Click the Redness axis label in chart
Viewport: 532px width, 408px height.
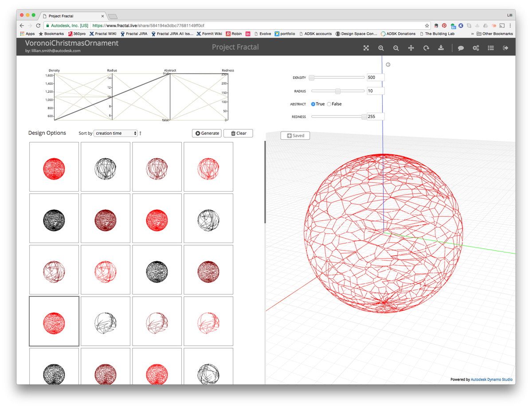228,71
